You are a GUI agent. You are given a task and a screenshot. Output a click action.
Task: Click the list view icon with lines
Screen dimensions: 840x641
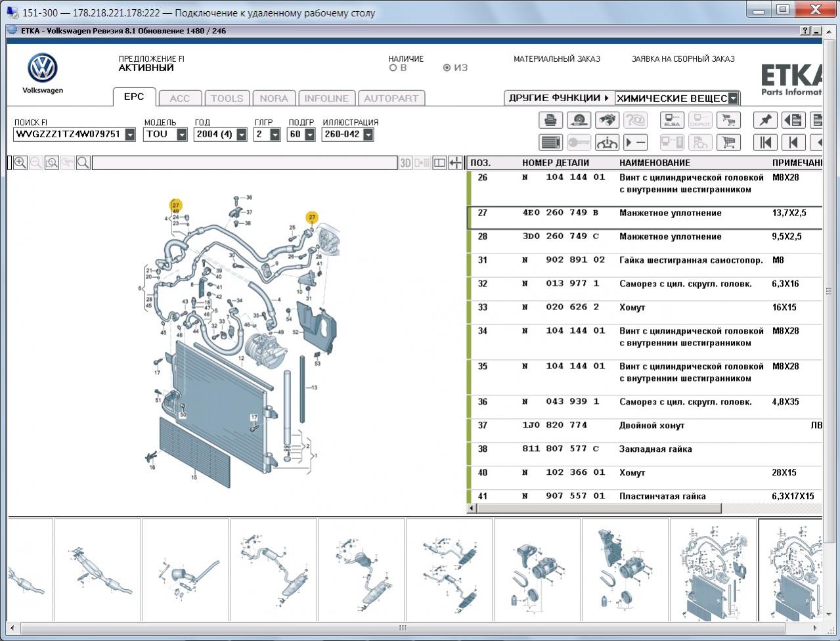(551, 143)
